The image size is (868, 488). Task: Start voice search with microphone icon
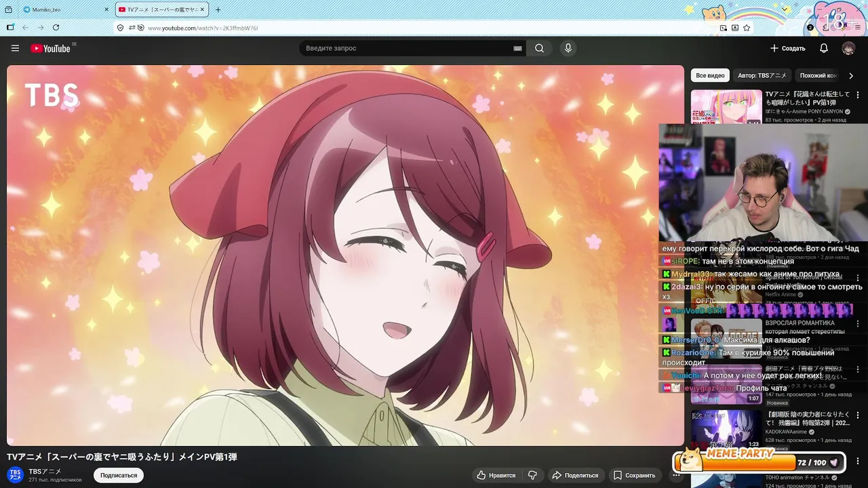(x=568, y=48)
